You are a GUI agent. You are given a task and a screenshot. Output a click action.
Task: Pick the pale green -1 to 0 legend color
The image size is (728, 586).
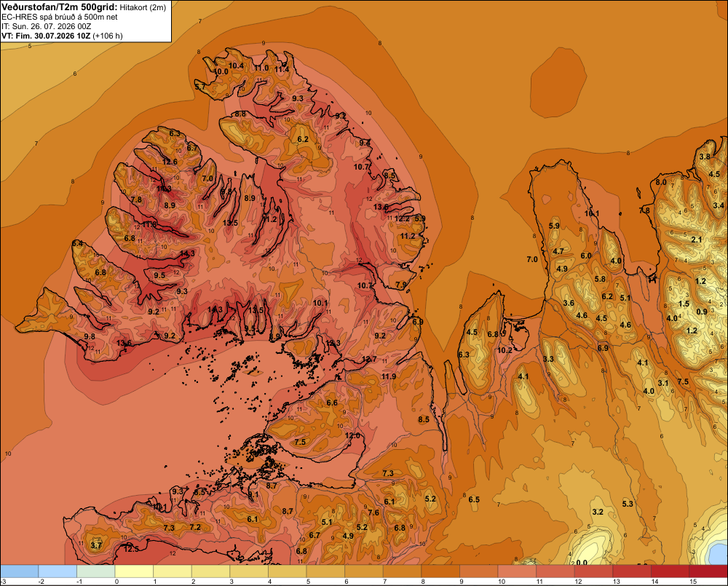click(95, 571)
